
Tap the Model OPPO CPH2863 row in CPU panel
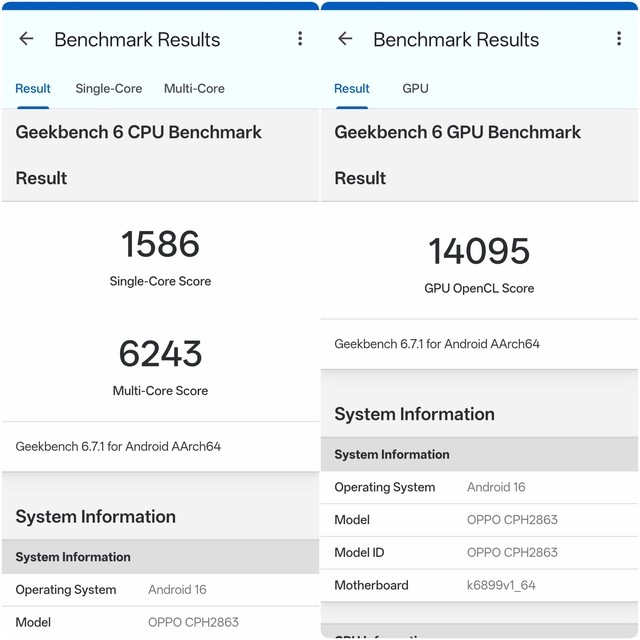click(x=160, y=622)
